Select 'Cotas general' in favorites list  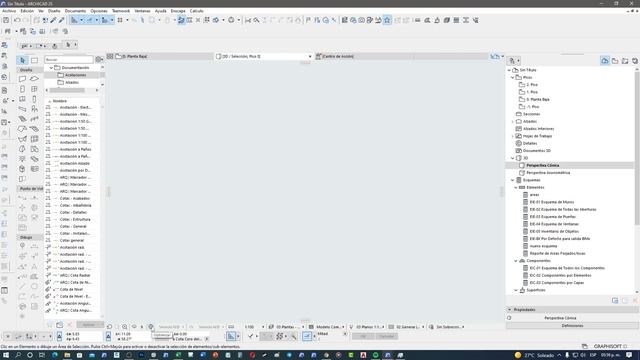tap(72, 240)
